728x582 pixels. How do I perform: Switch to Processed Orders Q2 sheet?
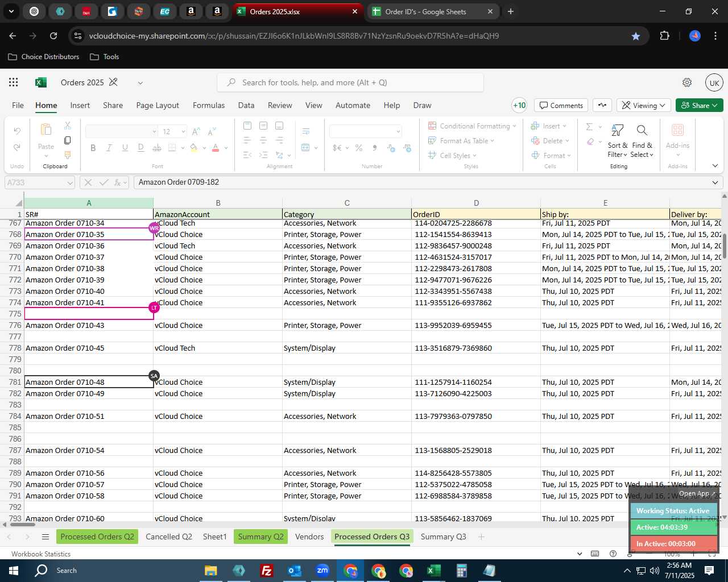97,537
